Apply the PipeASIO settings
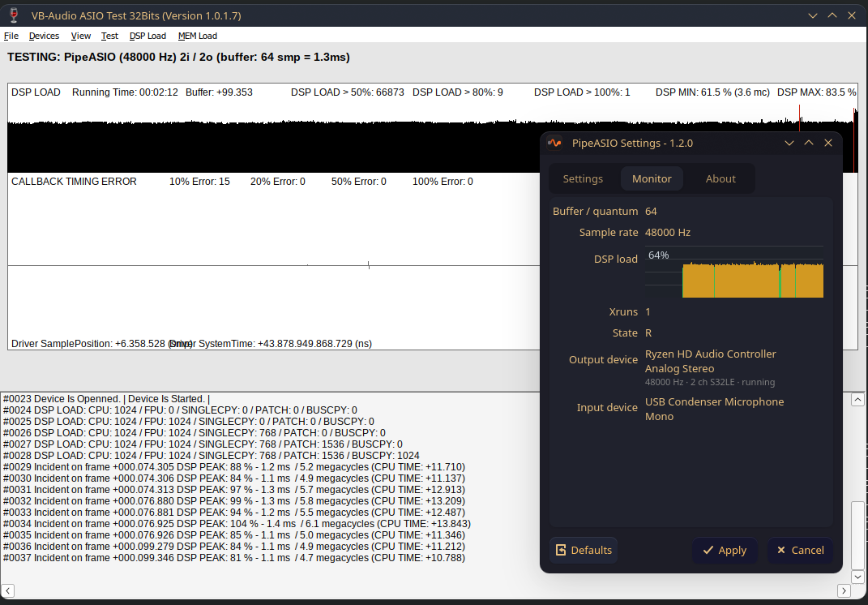The height and width of the screenshot is (605, 868). pyautogui.click(x=724, y=550)
